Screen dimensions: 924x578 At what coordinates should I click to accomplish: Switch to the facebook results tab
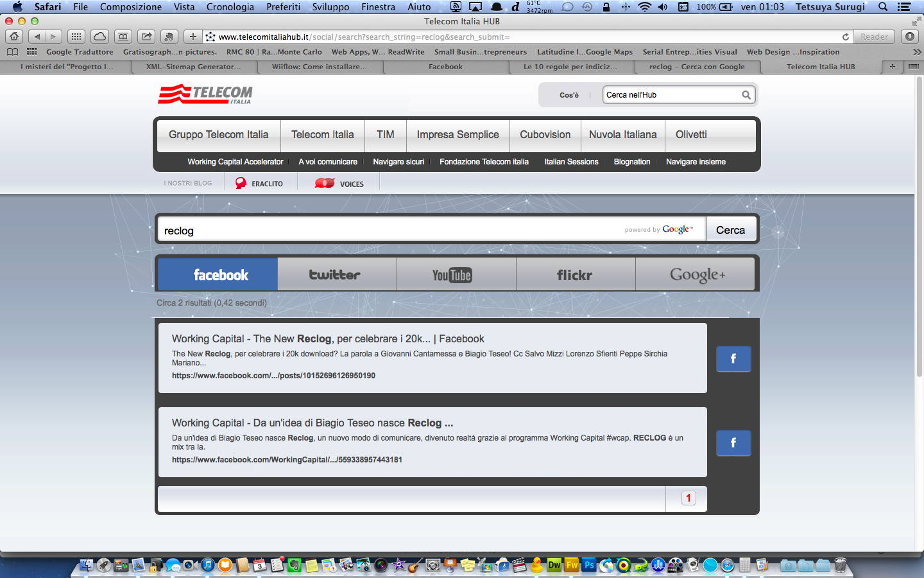[x=218, y=274]
